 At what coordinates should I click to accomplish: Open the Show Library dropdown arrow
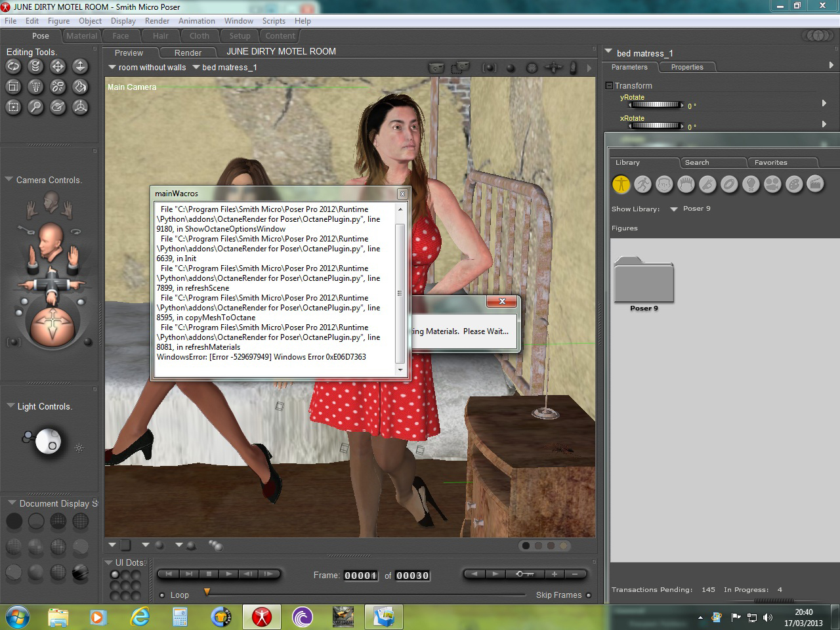click(674, 209)
